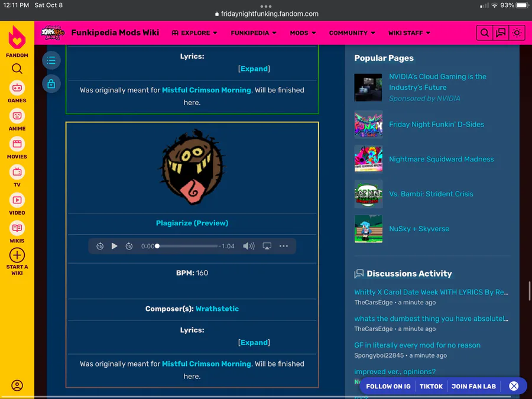Open the Mods dropdown menu
The image size is (532, 399).
coord(303,33)
